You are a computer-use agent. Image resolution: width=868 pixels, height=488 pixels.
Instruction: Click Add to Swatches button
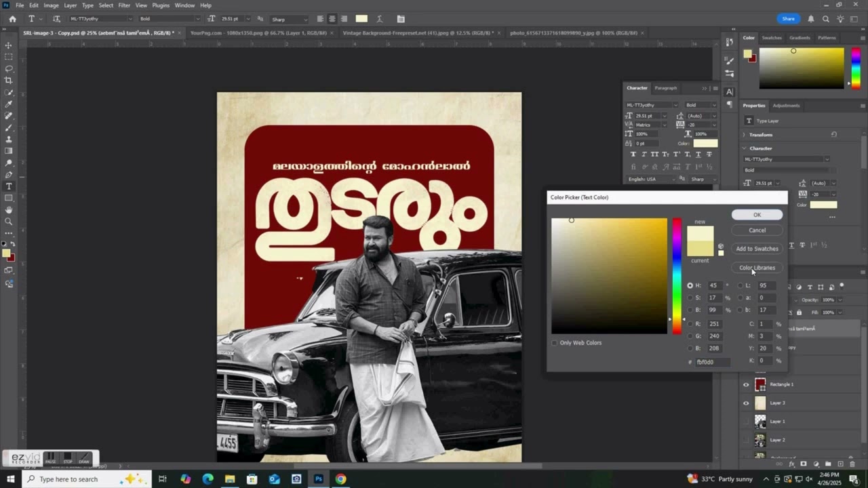coord(757,249)
